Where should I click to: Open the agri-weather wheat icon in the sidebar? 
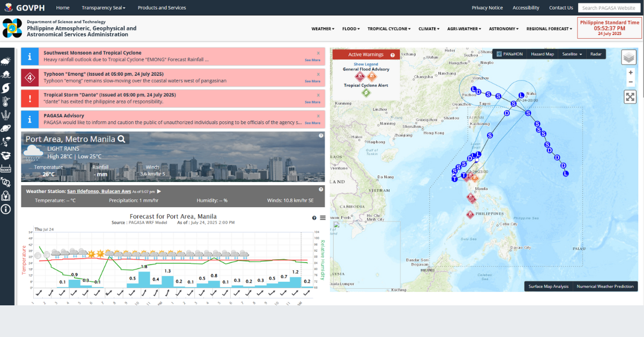tap(7, 115)
